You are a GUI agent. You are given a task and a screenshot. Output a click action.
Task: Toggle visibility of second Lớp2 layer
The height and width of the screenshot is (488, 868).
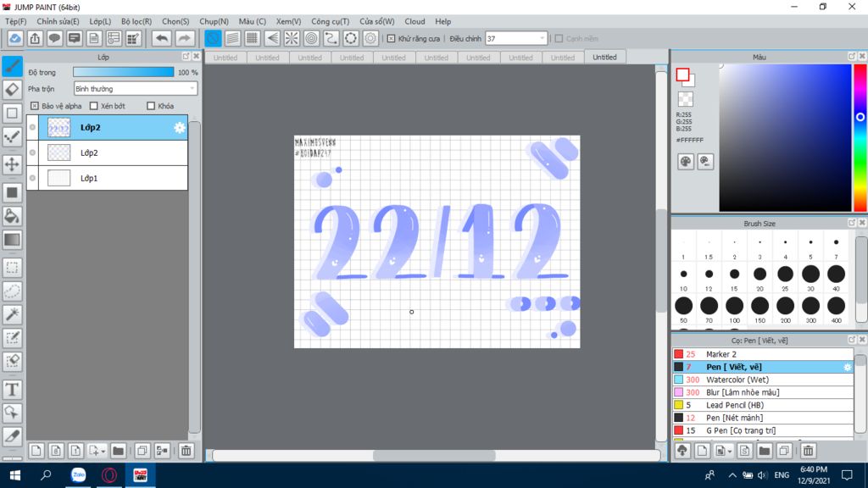pyautogui.click(x=33, y=152)
